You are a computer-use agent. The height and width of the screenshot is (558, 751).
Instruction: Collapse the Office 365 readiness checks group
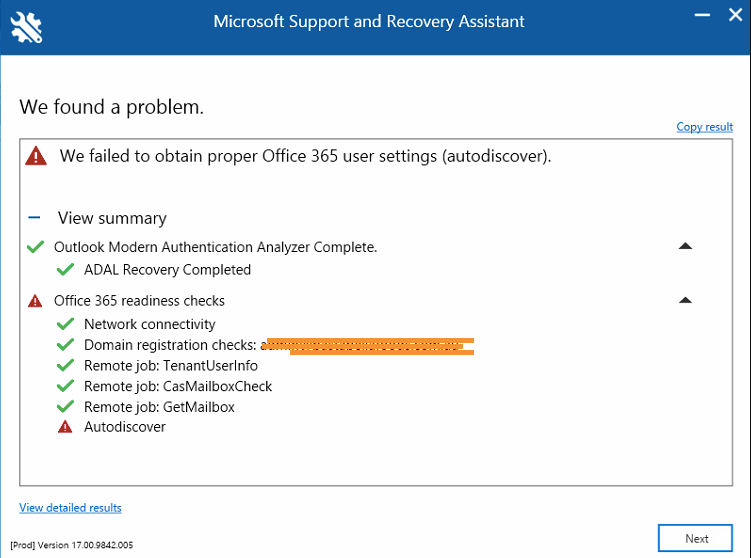[685, 300]
